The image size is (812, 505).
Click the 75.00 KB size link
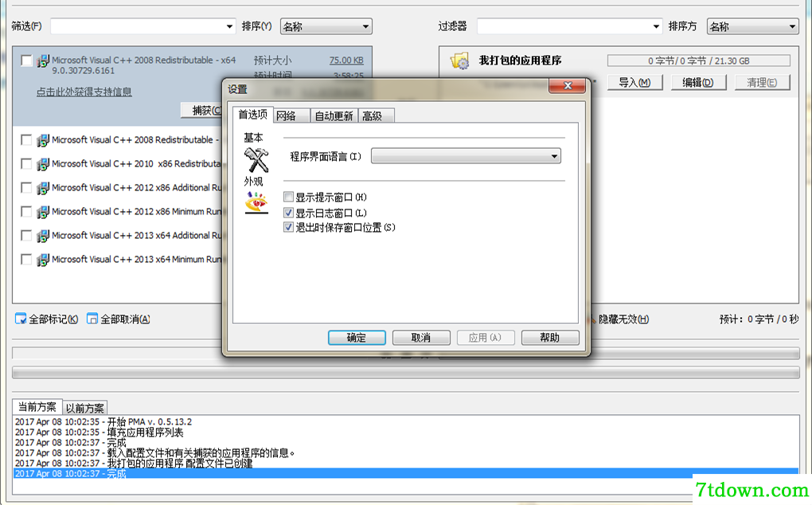pyautogui.click(x=346, y=60)
